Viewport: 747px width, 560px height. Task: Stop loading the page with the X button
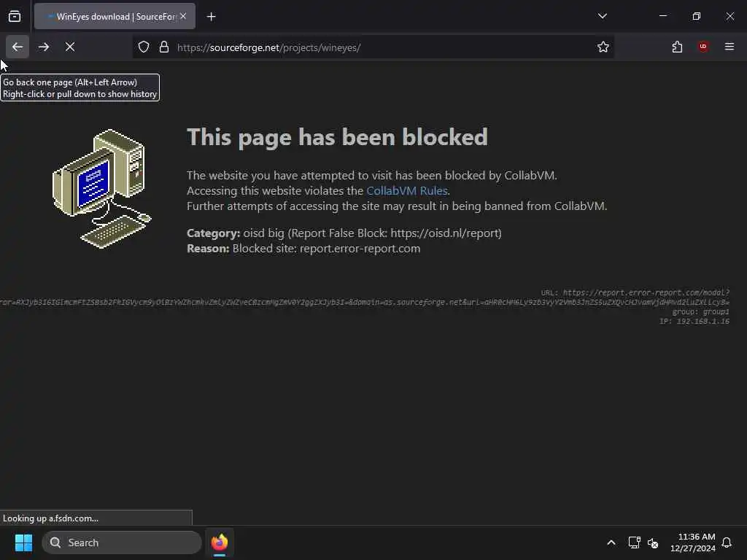pos(70,47)
